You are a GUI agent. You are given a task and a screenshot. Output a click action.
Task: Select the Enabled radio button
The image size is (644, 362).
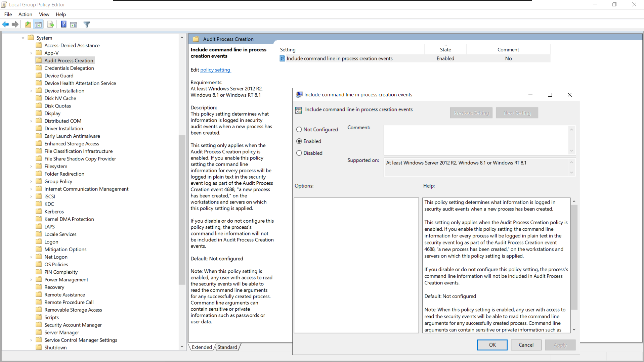(x=299, y=141)
